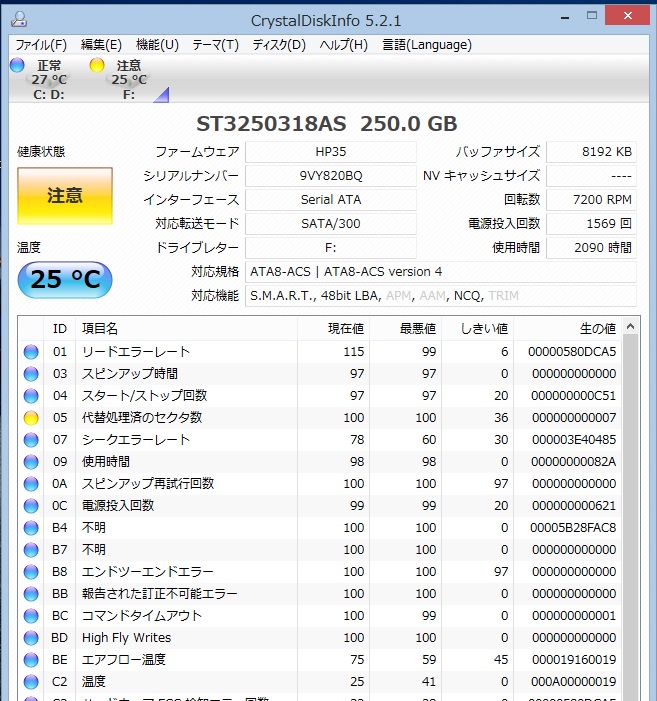Screen dimensions: 657x701
Task: Click the CrystalDiskInfo app icon in the title bar
Action: point(19,20)
